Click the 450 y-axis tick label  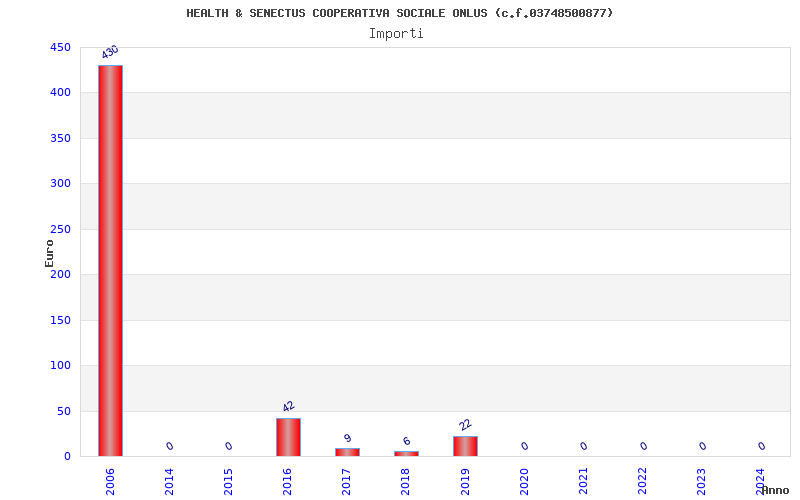click(60, 47)
